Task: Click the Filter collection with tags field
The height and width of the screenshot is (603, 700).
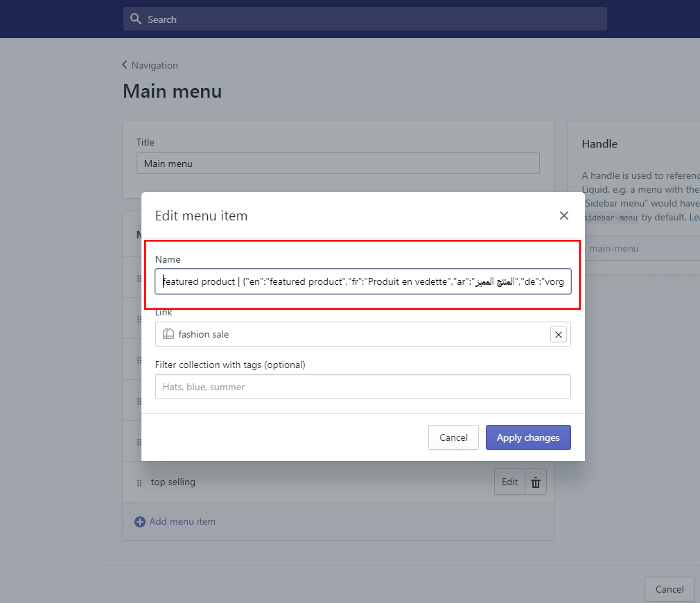Action: pyautogui.click(x=362, y=387)
